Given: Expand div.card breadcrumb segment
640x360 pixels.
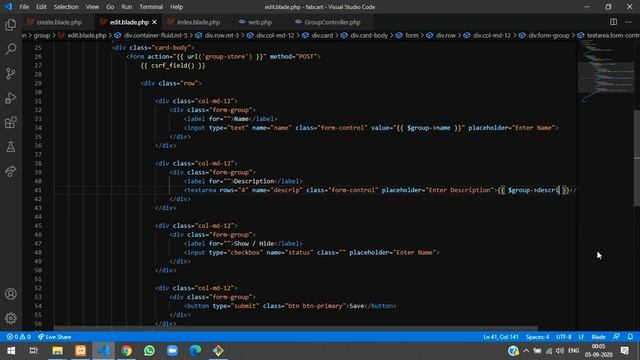Looking at the screenshot, I should (x=322, y=36).
